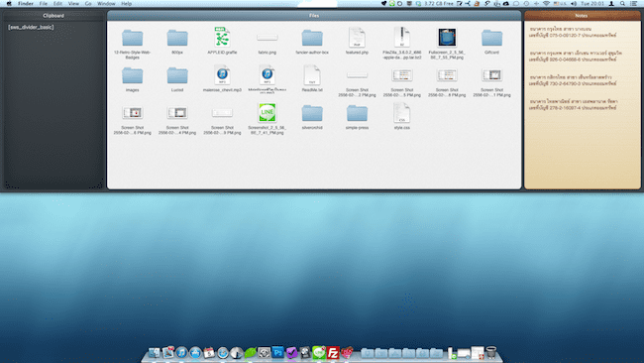Launch Finder from the Dock

154,353
